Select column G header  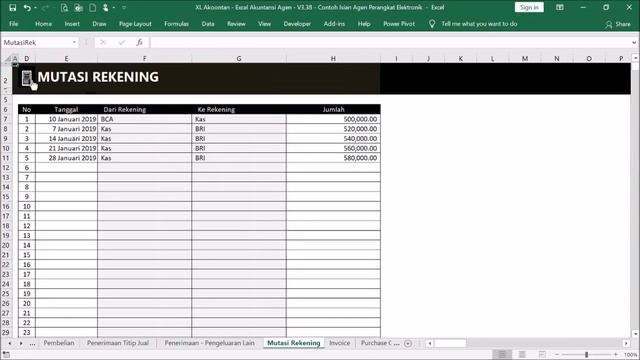(239, 59)
